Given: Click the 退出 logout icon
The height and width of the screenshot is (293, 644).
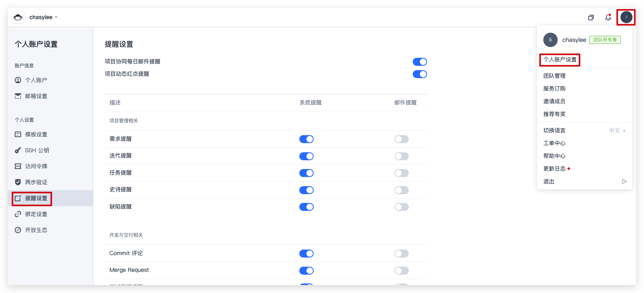Looking at the screenshot, I should pyautogui.click(x=624, y=181).
